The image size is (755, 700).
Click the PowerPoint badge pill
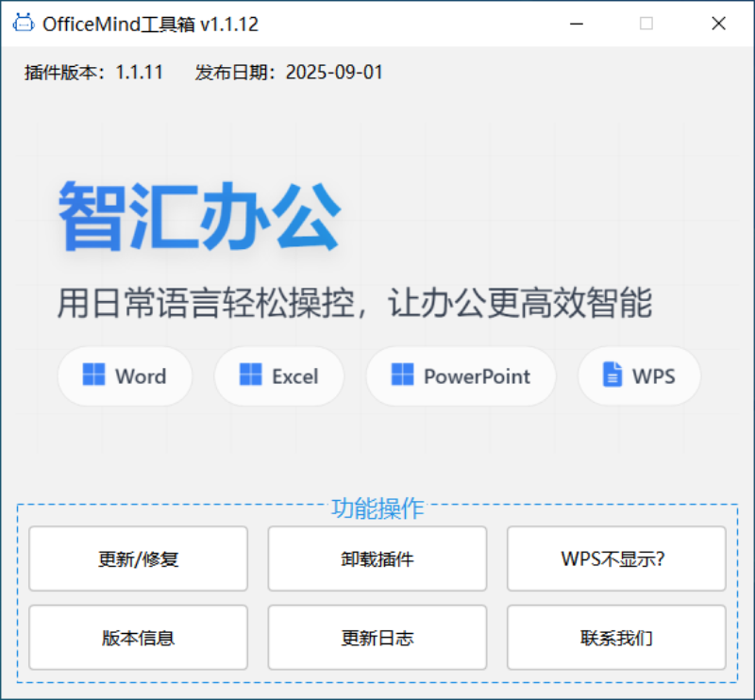pos(461,375)
